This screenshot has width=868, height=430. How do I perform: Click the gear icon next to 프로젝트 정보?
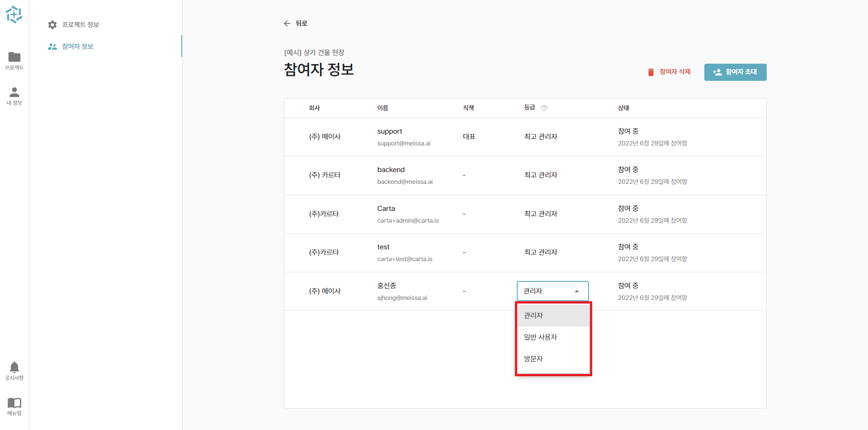tap(52, 25)
